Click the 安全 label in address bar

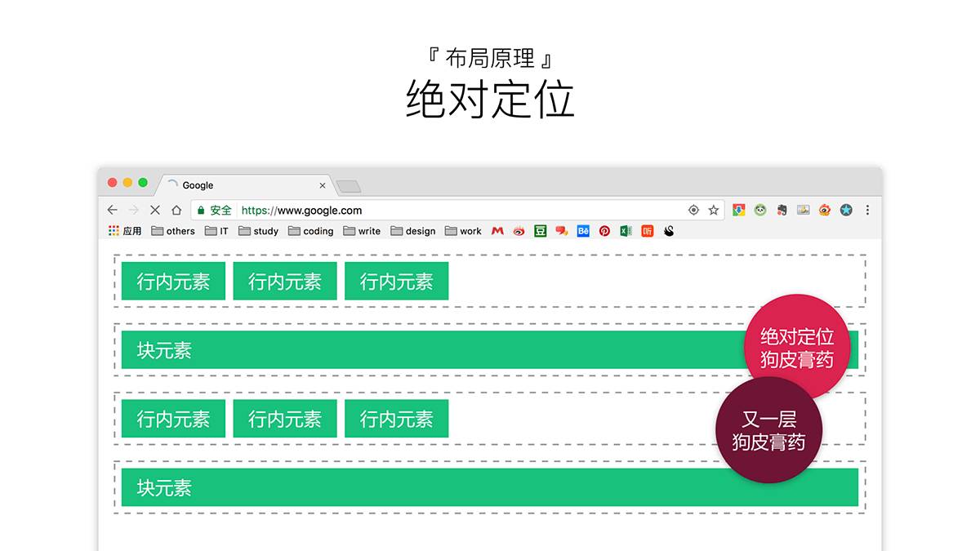(x=221, y=210)
